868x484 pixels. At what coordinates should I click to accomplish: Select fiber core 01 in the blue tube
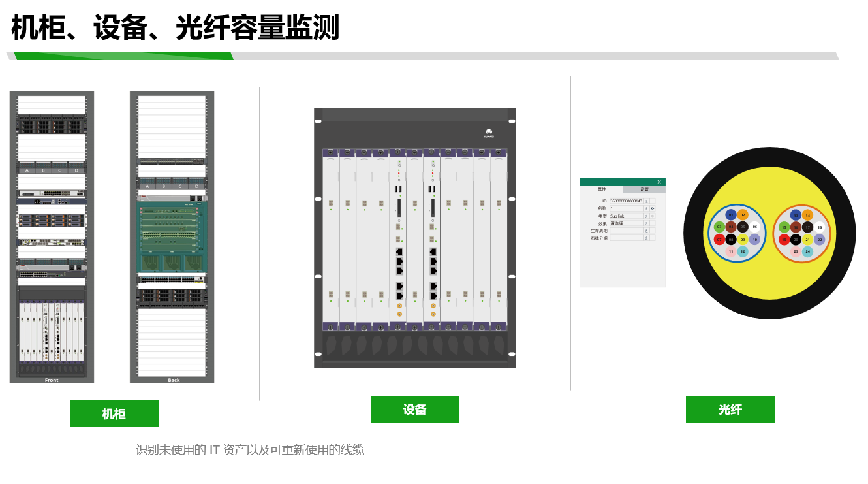tap(731, 215)
